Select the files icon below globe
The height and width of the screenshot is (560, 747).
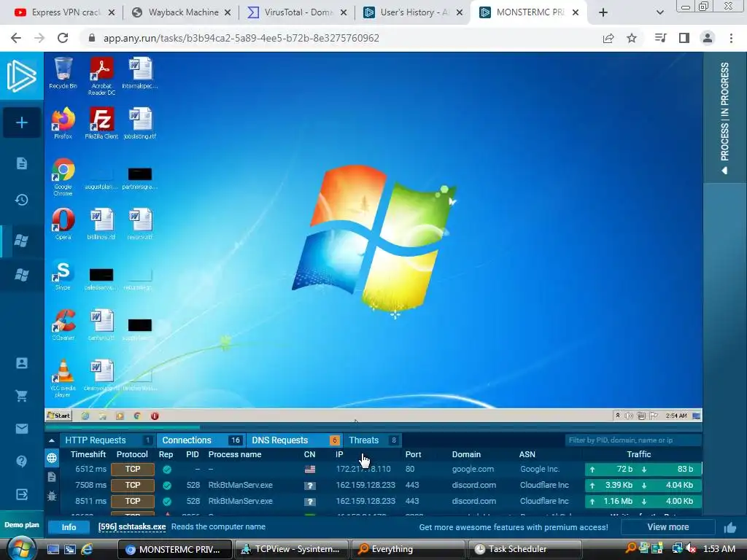point(52,477)
